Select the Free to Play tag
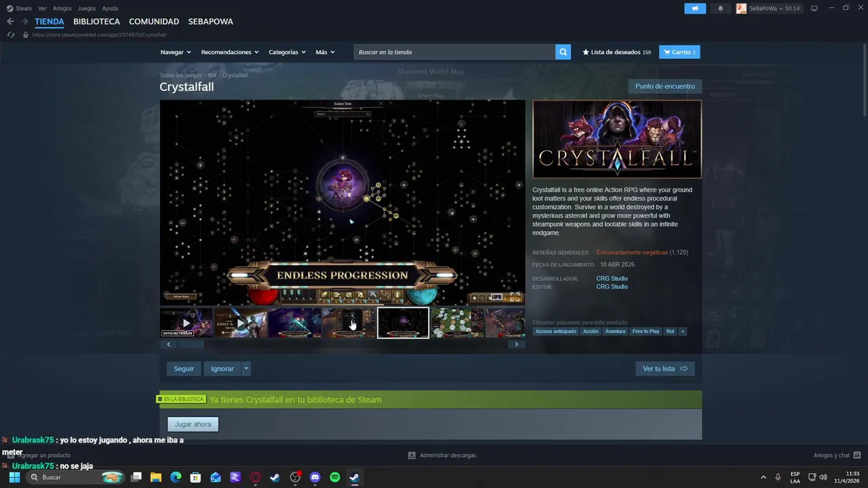 [x=646, y=331]
